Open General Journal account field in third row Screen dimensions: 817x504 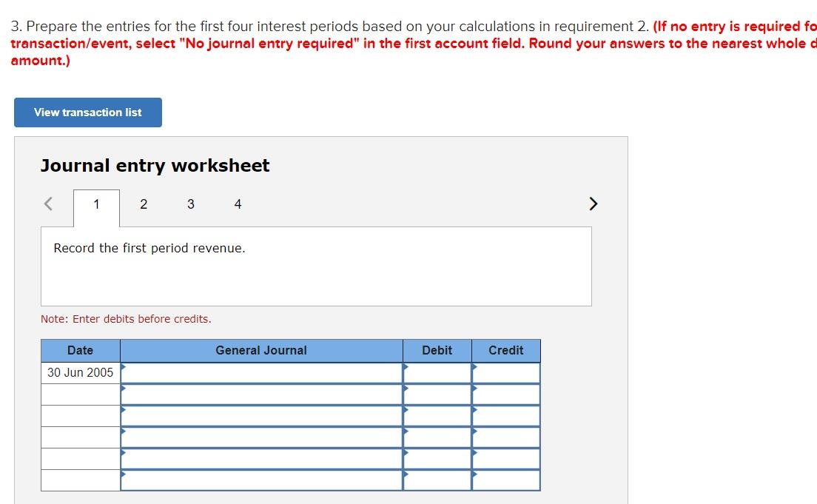[x=261, y=416]
